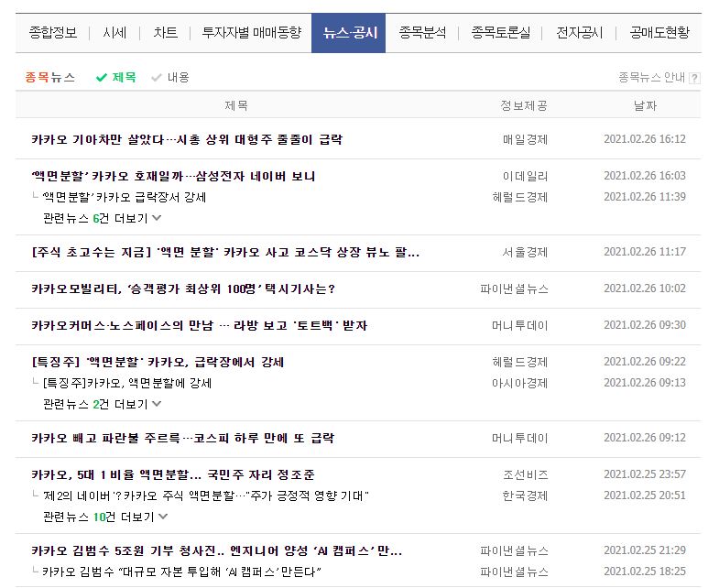The image size is (719, 588).
Task: Open the 종목토론실 tab
Action: click(x=501, y=33)
